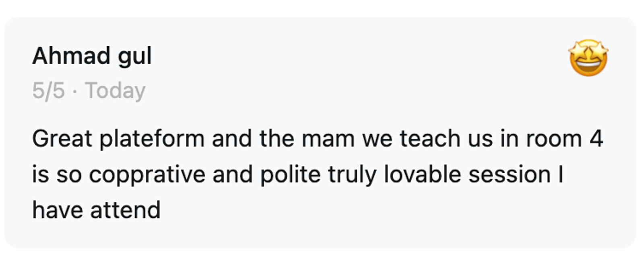Viewport: 644px width, 254px height.
Task: Click the star-struck emoji icon
Action: tap(588, 58)
